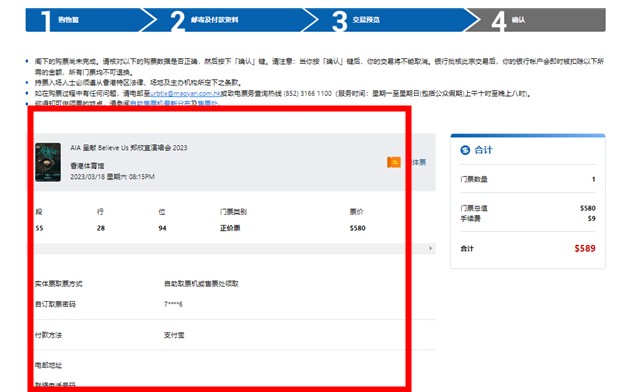Select the 手续费 amount $9
Screen dimensions: 622x392
[591, 219]
